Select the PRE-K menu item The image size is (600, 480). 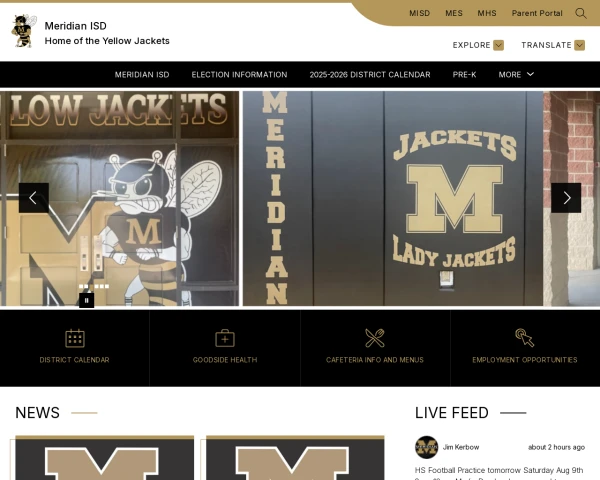tap(465, 75)
